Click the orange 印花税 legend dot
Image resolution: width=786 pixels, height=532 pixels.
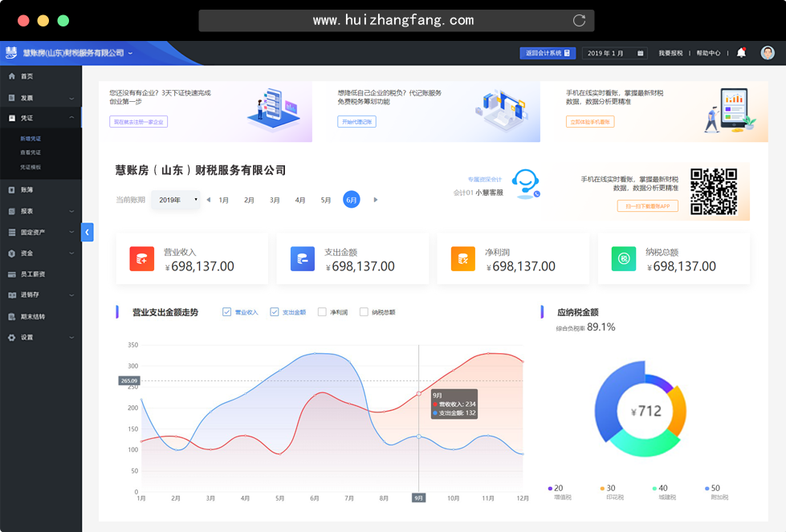pos(602,489)
